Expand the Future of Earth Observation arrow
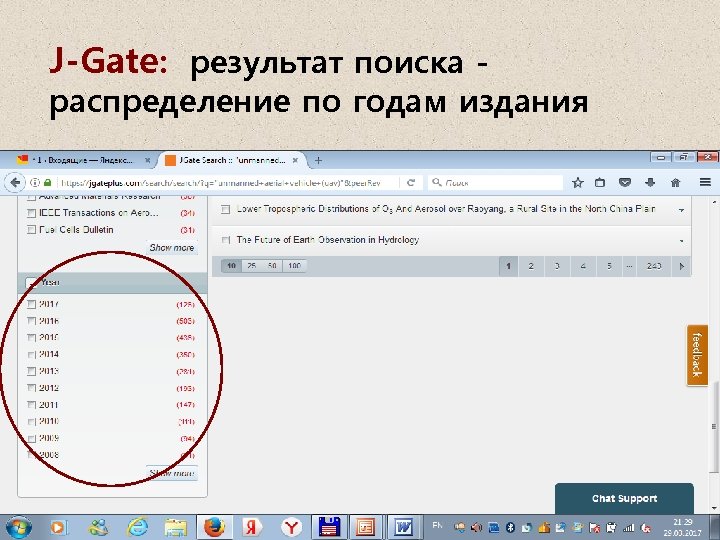The width and height of the screenshot is (720, 540). 681,241
